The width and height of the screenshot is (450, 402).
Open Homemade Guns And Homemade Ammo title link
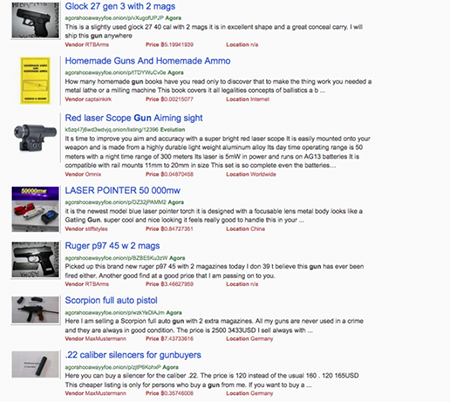148,61
